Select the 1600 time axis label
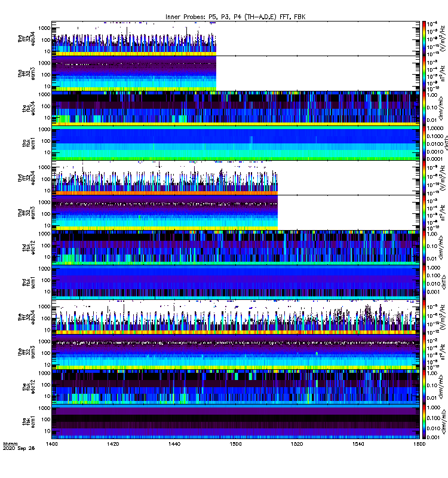448x478 pixels. pos(419,444)
